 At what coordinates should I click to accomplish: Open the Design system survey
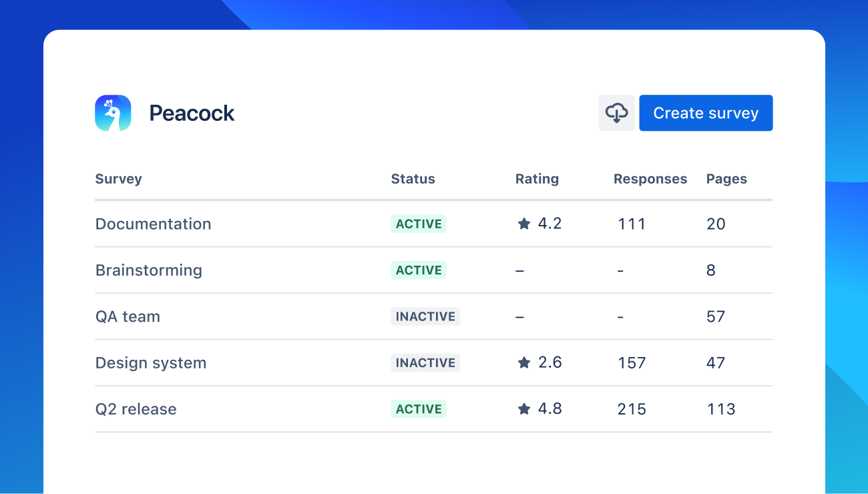151,363
